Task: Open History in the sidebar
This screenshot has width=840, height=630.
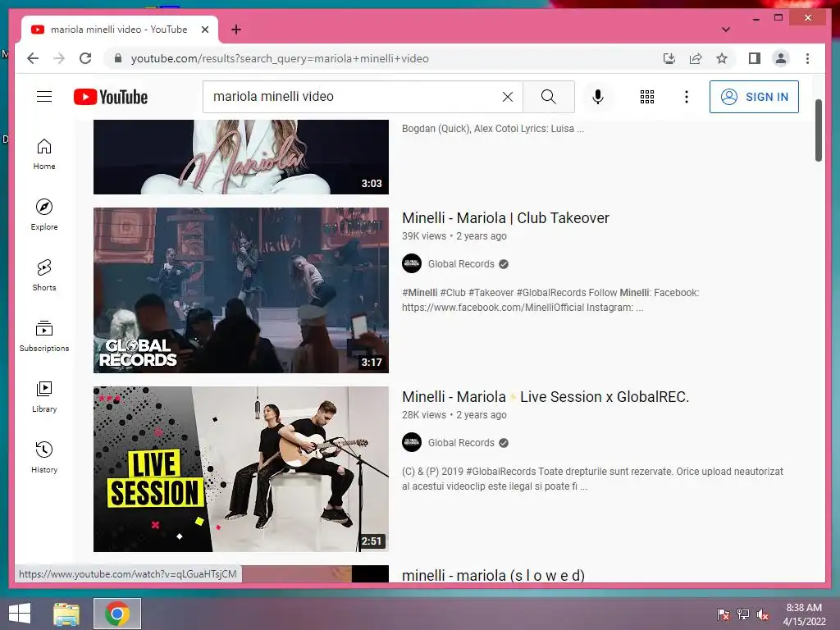Action: tap(44, 457)
